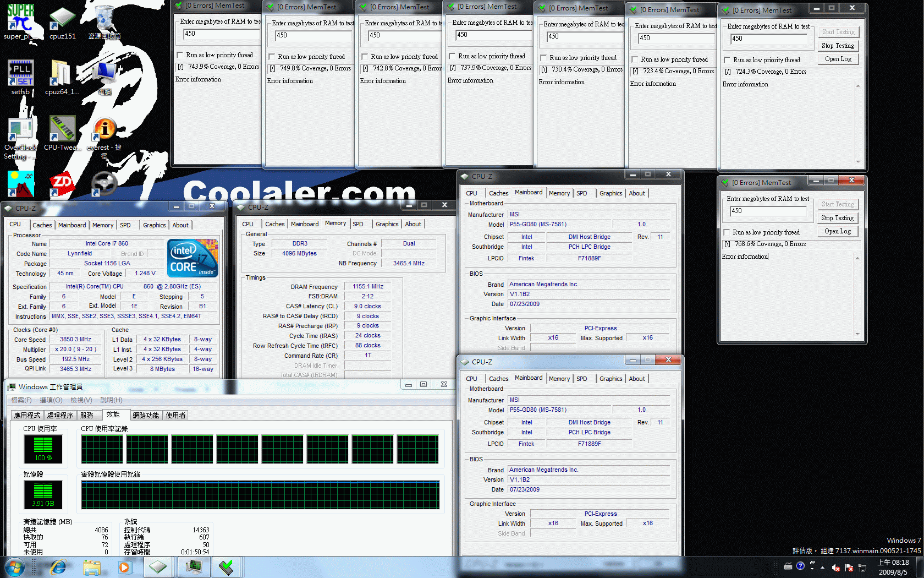Viewport: 924px width, 578px height.
Task: Open the 選項(O) menu in Task Manager
Action: point(51,400)
